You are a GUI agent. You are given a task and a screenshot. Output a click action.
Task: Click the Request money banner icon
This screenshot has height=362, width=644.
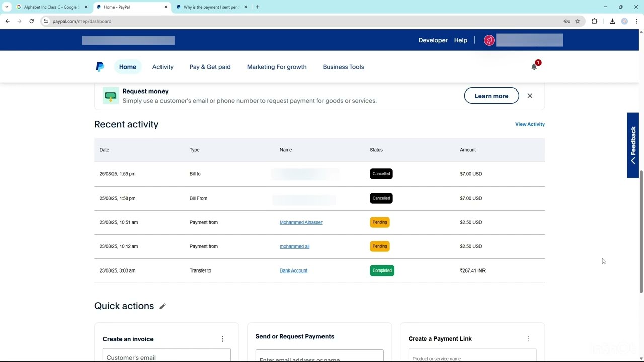110,96
